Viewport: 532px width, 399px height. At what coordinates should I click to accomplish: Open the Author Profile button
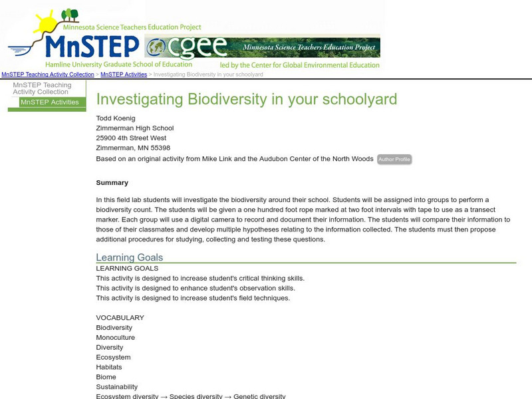(394, 160)
